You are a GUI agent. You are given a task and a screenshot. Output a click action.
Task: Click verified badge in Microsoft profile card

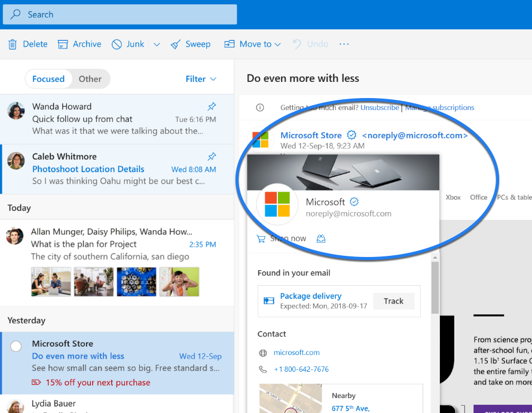[354, 202]
